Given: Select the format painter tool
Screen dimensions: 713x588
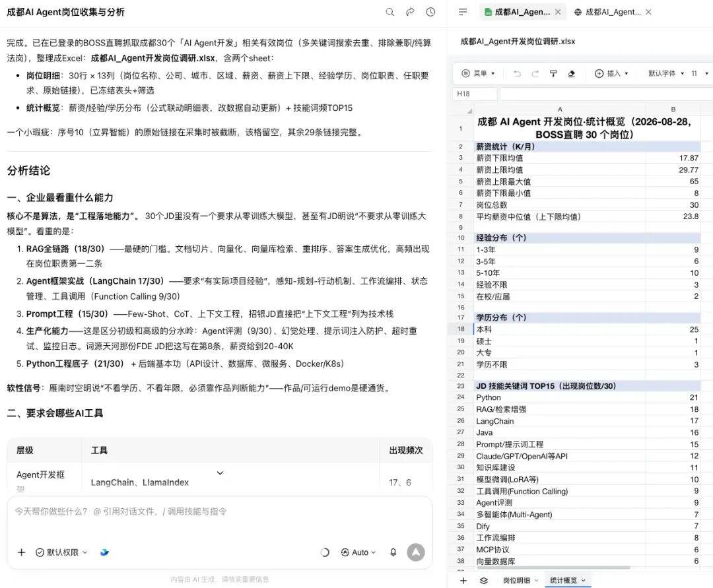Looking at the screenshot, I should (x=553, y=74).
